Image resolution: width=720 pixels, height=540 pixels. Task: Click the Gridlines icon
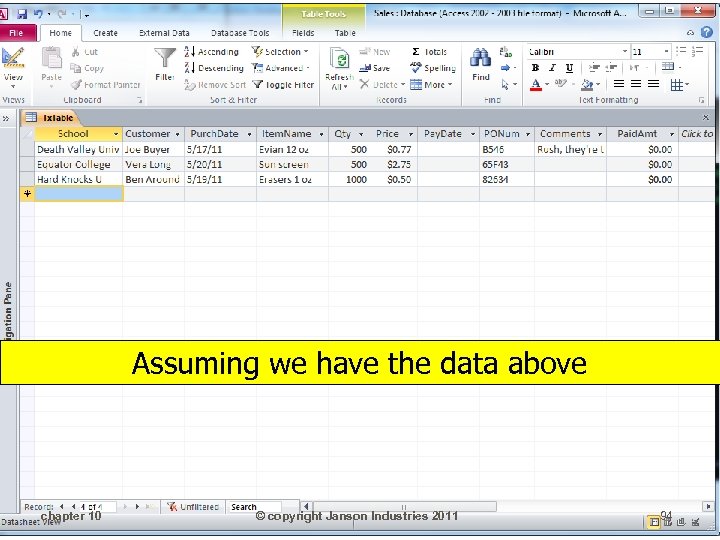pos(676,85)
